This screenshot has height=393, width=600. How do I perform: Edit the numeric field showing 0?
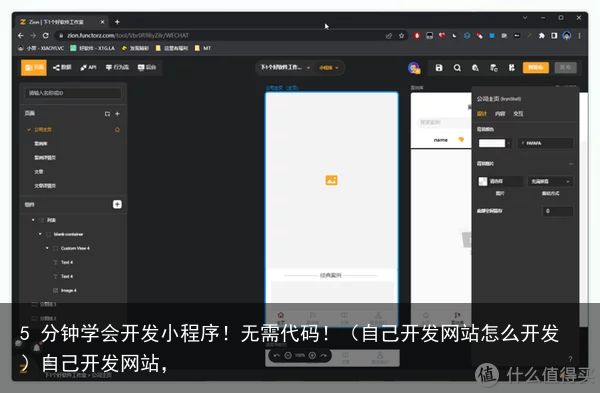pyautogui.click(x=558, y=211)
